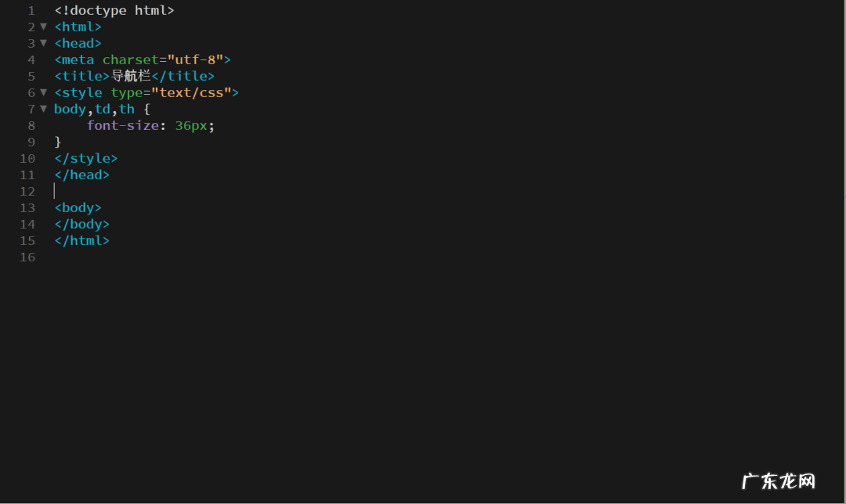Collapse the html tag fold arrow
This screenshot has height=504, width=846.
point(43,27)
